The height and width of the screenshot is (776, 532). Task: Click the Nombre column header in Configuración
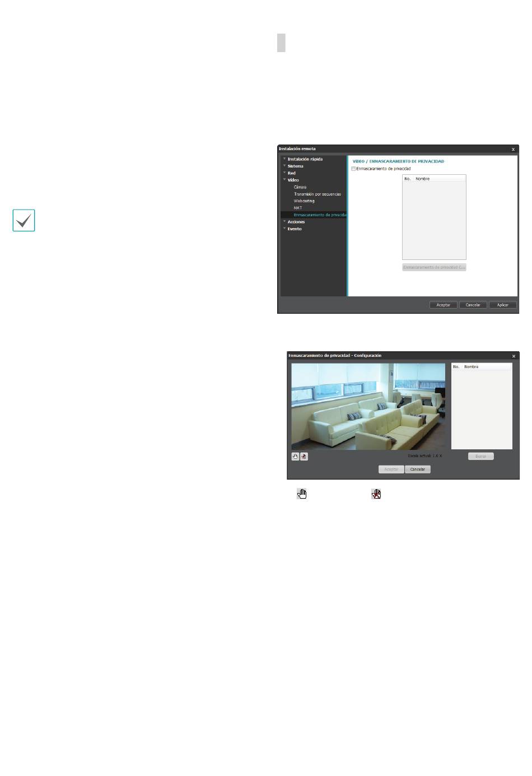tap(487, 366)
